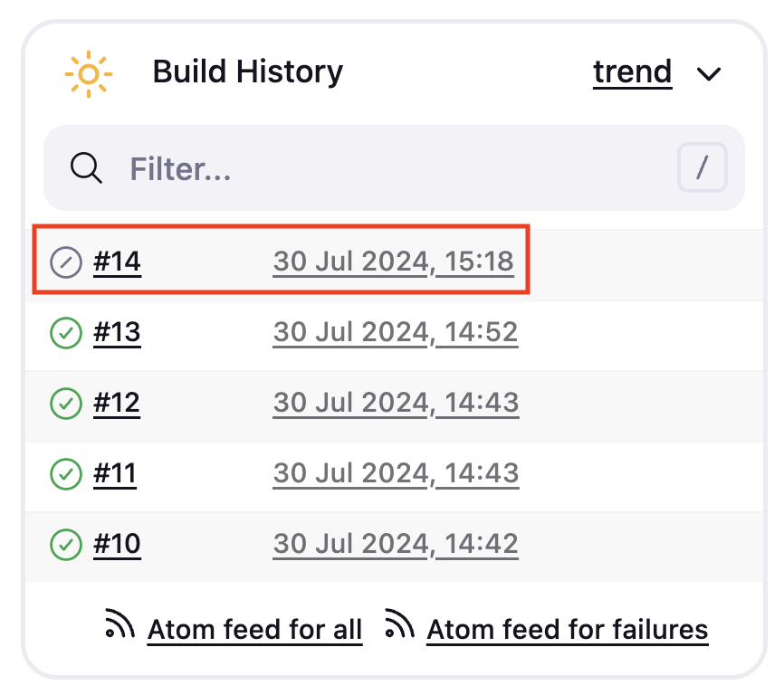Click the slash keyboard shortcut hint

(x=702, y=167)
